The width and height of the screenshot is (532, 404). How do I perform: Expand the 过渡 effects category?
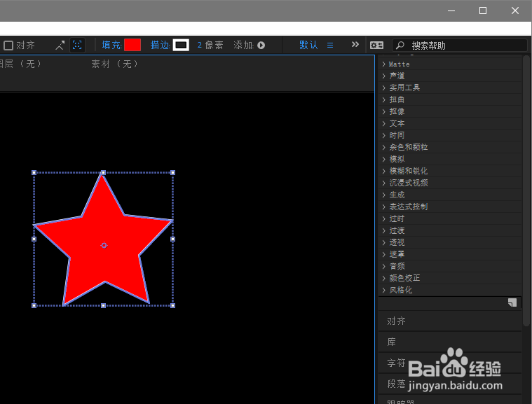coord(383,230)
